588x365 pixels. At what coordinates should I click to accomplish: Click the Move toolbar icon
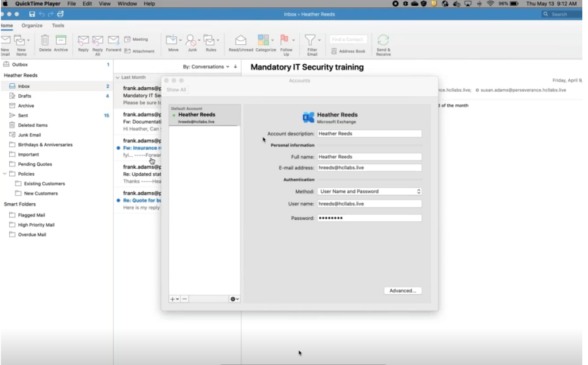point(172,40)
